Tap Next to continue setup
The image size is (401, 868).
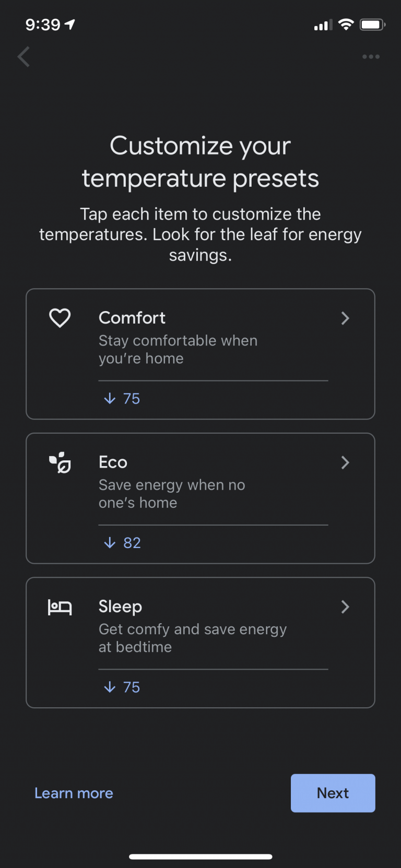pyautogui.click(x=333, y=793)
